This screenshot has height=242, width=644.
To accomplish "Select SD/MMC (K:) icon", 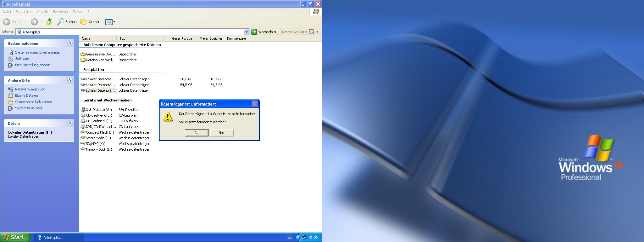I will [x=83, y=144].
